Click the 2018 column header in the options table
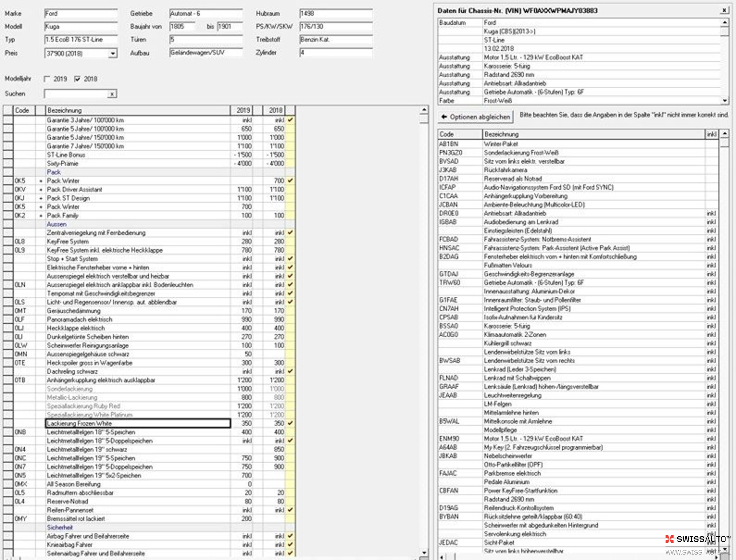Viewport: 736px width, 560px height. (274, 110)
